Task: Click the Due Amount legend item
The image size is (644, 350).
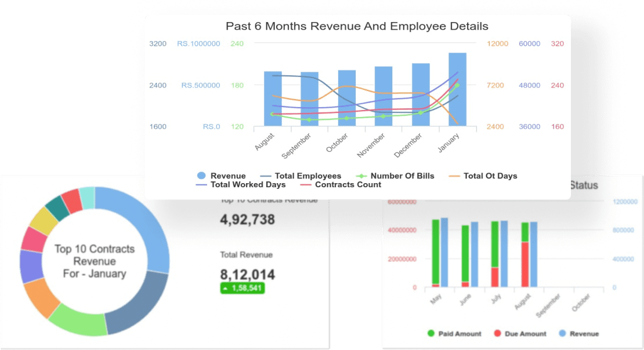Action: (519, 334)
